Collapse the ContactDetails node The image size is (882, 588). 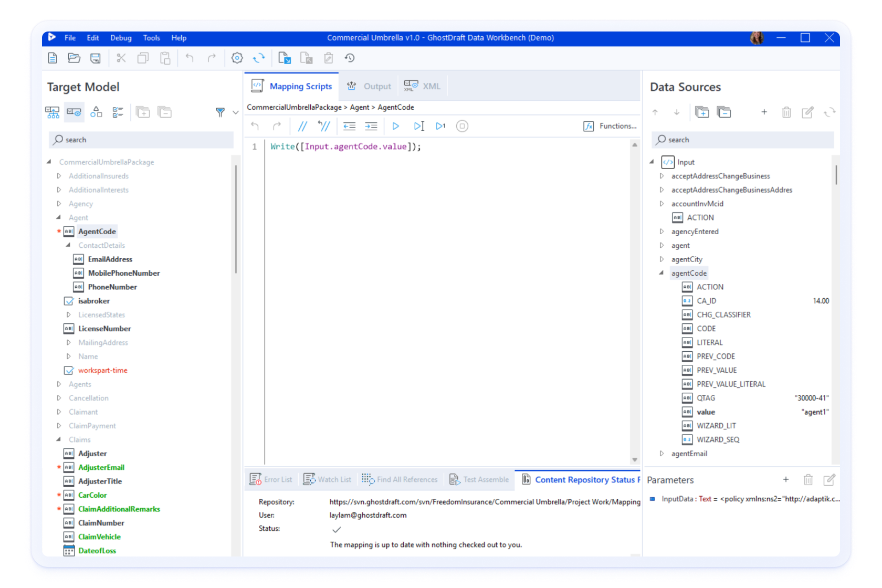68,245
